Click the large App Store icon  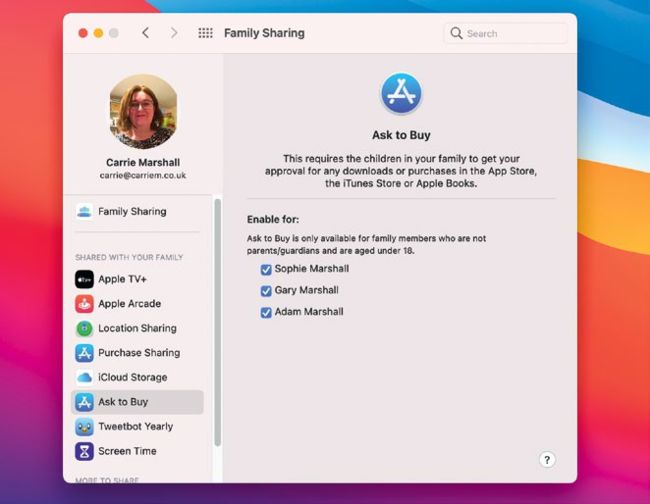[401, 93]
